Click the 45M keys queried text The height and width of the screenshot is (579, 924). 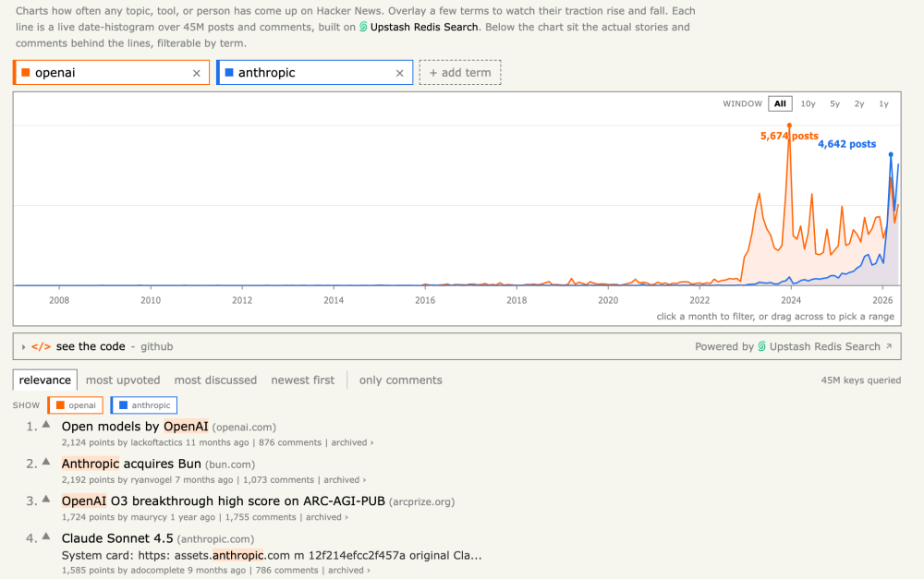tap(861, 380)
